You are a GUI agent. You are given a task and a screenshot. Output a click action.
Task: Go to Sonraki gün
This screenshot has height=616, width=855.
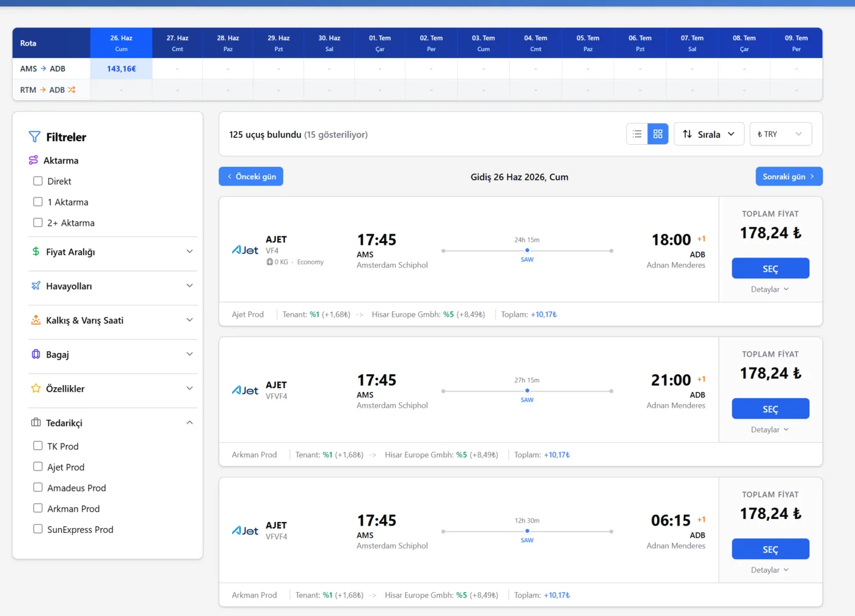click(x=788, y=176)
